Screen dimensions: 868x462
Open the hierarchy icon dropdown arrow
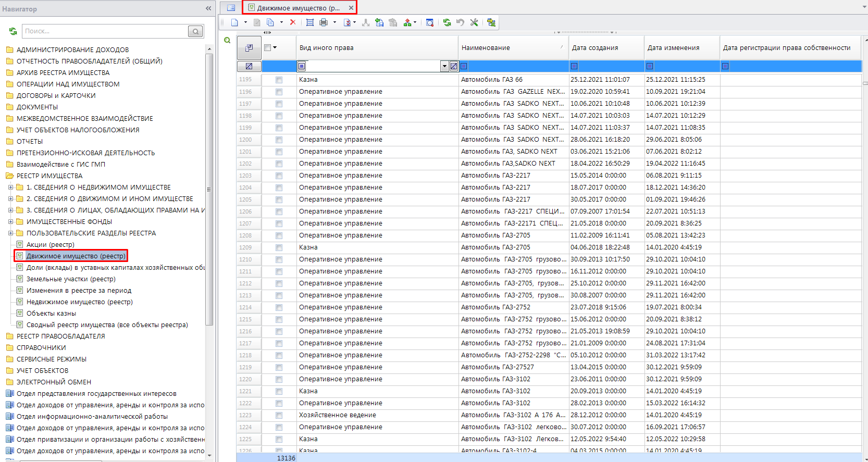point(415,22)
